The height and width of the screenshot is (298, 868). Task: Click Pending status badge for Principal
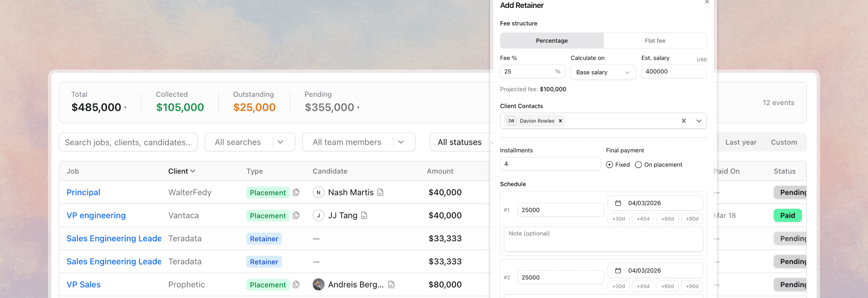(x=790, y=192)
